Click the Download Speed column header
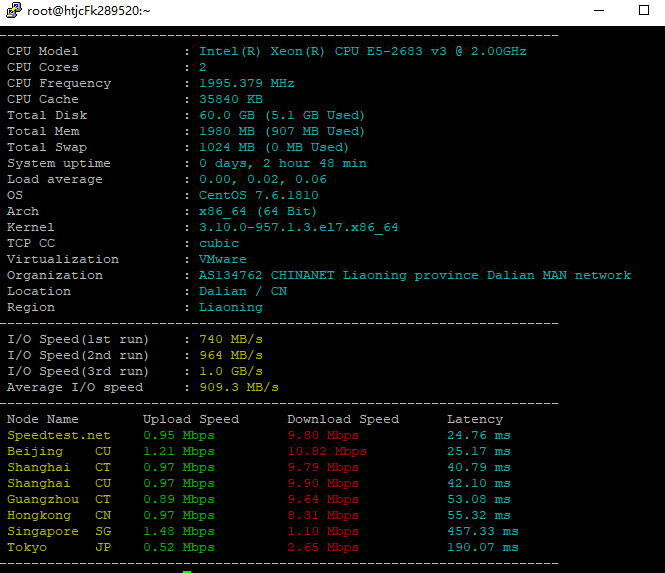Viewport: 665px width, 573px height. 343,419
